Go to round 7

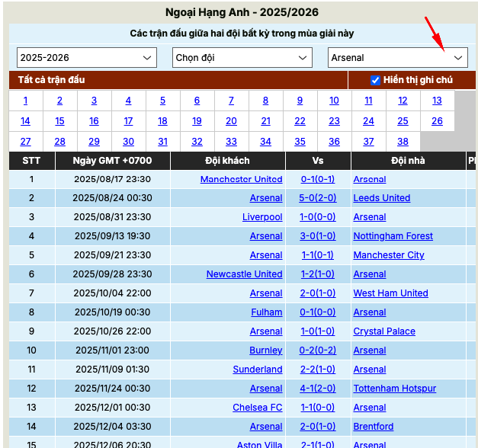pos(232,101)
